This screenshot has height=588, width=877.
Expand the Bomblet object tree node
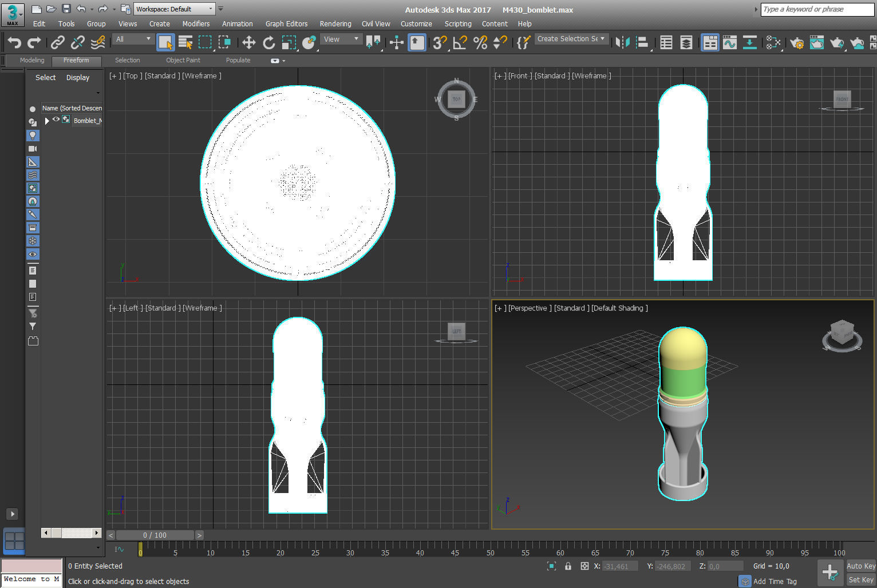click(x=47, y=121)
